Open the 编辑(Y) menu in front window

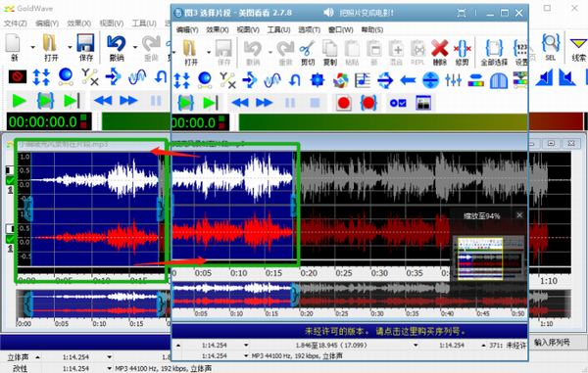click(187, 29)
